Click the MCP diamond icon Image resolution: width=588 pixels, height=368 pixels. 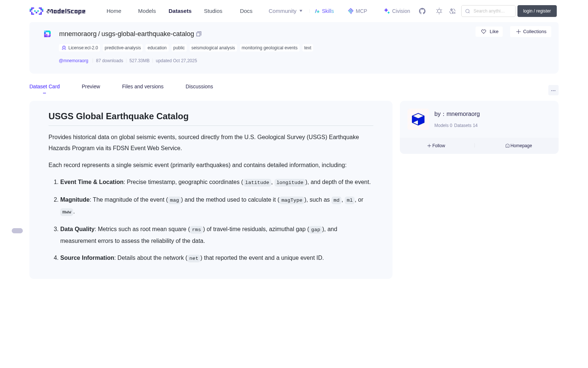[x=351, y=11]
